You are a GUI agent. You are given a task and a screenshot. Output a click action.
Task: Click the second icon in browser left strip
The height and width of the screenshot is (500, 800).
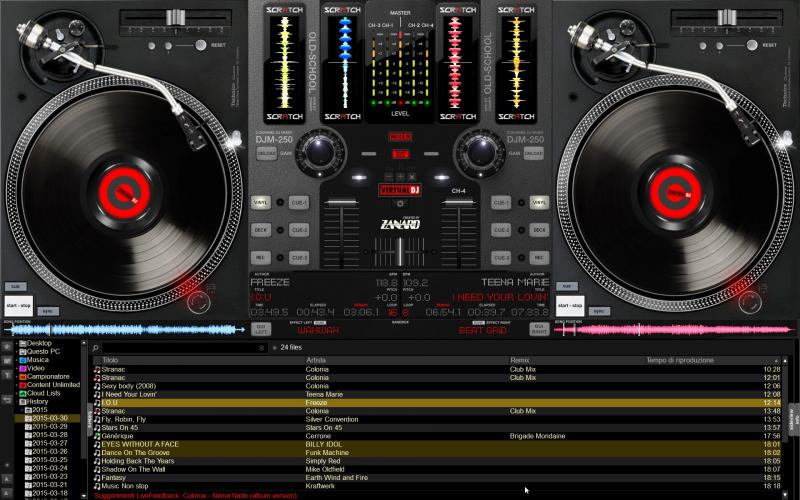coord(7,361)
